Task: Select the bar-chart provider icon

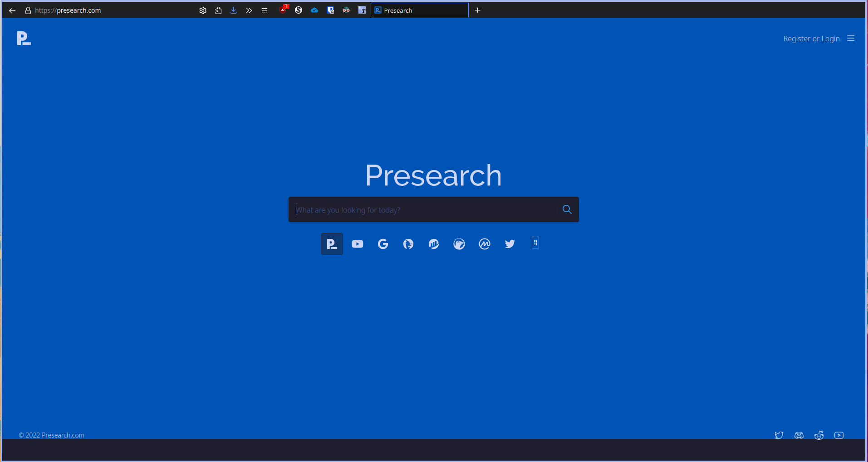Action: coord(434,244)
